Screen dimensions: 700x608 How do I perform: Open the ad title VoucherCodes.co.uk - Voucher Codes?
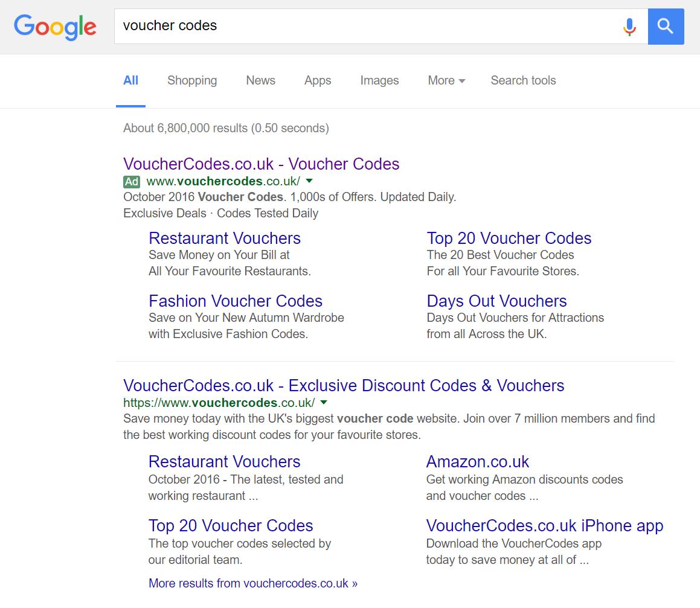click(261, 164)
